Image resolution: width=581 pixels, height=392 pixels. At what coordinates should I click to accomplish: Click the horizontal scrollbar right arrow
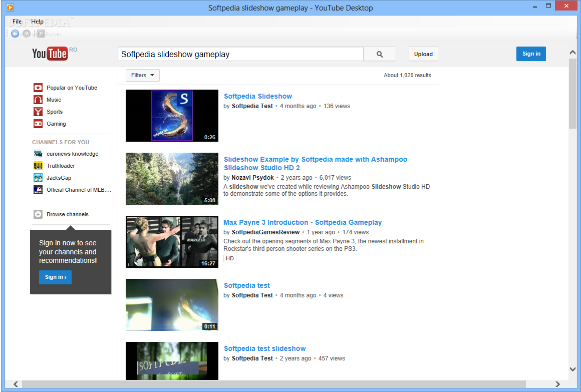557,384
